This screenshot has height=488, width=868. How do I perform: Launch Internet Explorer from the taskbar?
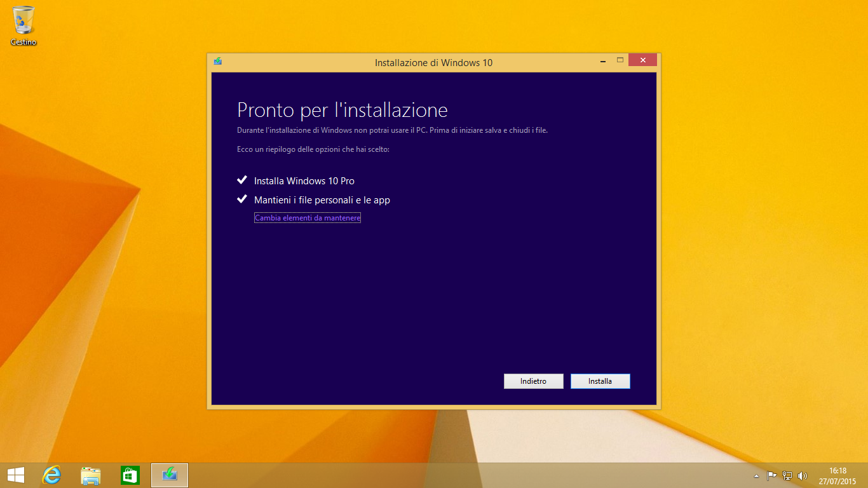[x=52, y=475]
